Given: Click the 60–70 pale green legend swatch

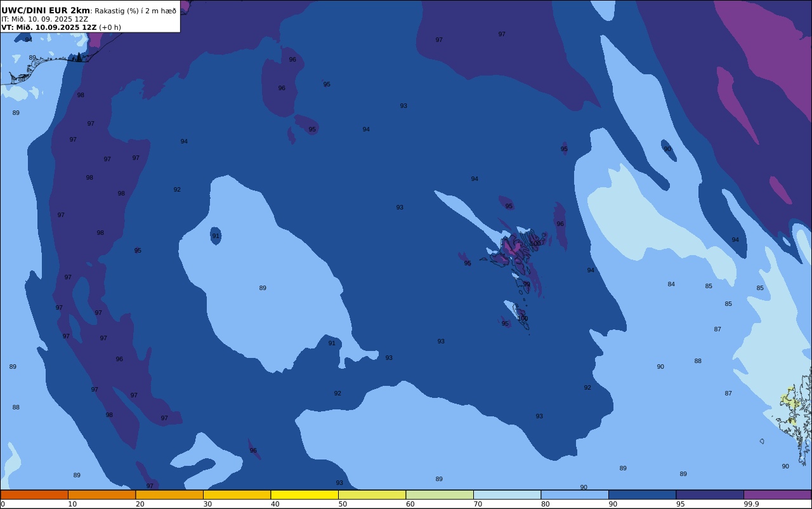Looking at the screenshot, I should pyautogui.click(x=440, y=494).
